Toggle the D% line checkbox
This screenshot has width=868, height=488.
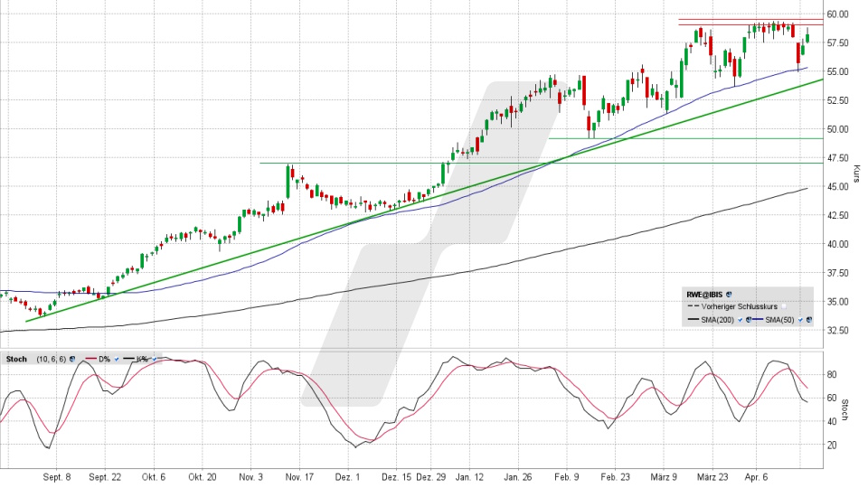click(x=117, y=359)
